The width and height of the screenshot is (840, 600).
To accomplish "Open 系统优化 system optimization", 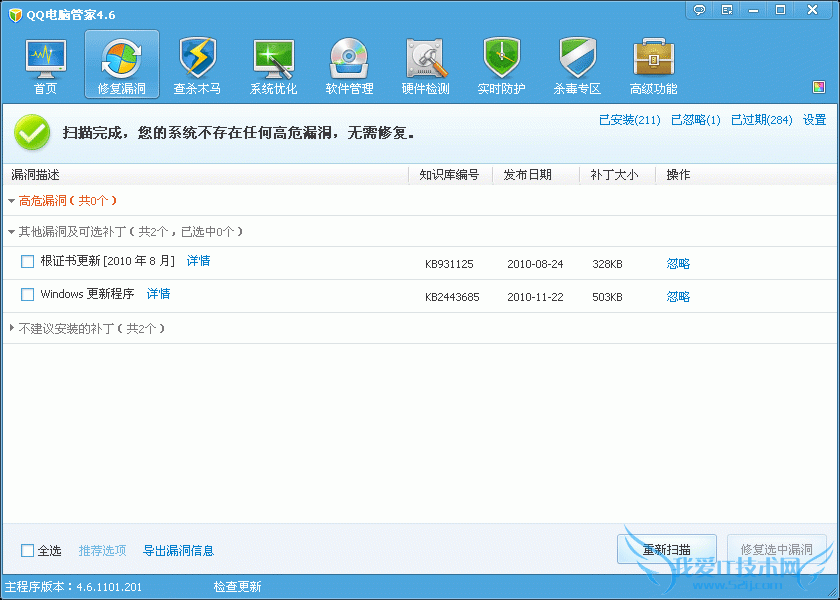I will pyautogui.click(x=273, y=65).
